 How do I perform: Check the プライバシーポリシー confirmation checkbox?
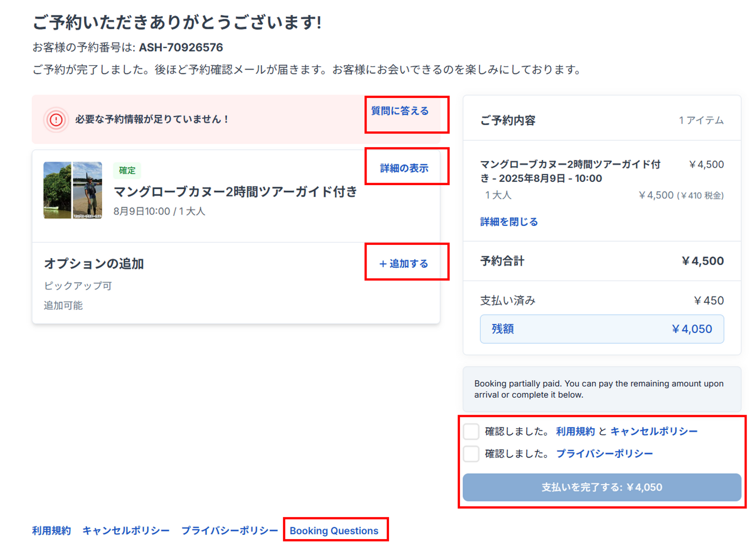coord(471,454)
